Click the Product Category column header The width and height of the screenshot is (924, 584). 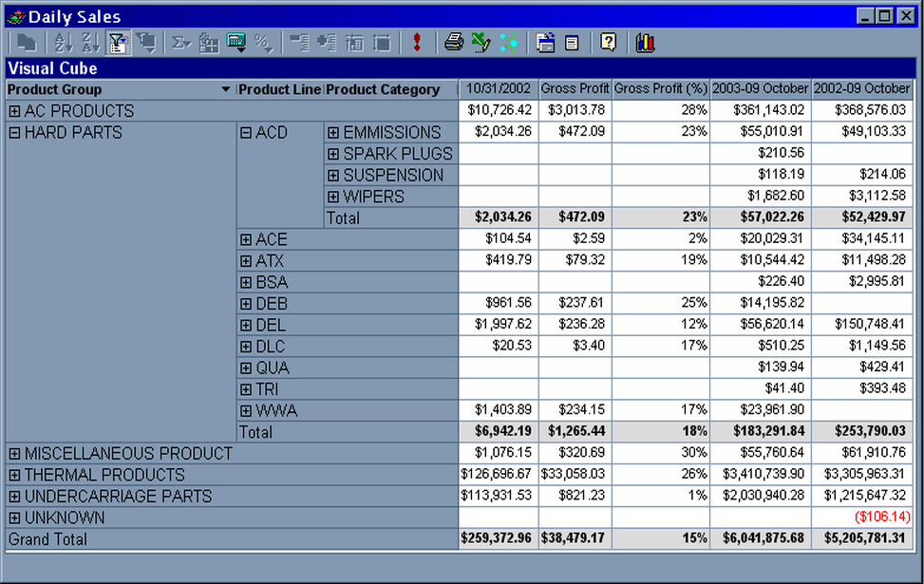[x=383, y=90]
